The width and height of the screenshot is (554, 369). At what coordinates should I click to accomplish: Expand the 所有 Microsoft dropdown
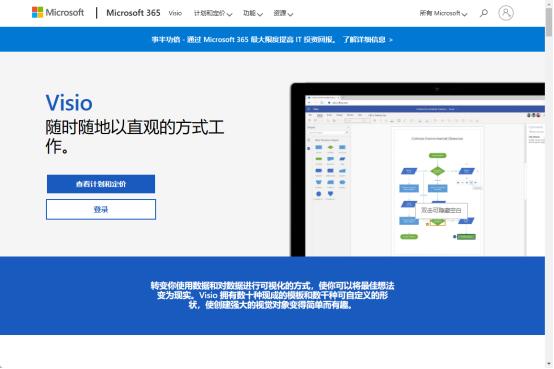click(x=443, y=13)
